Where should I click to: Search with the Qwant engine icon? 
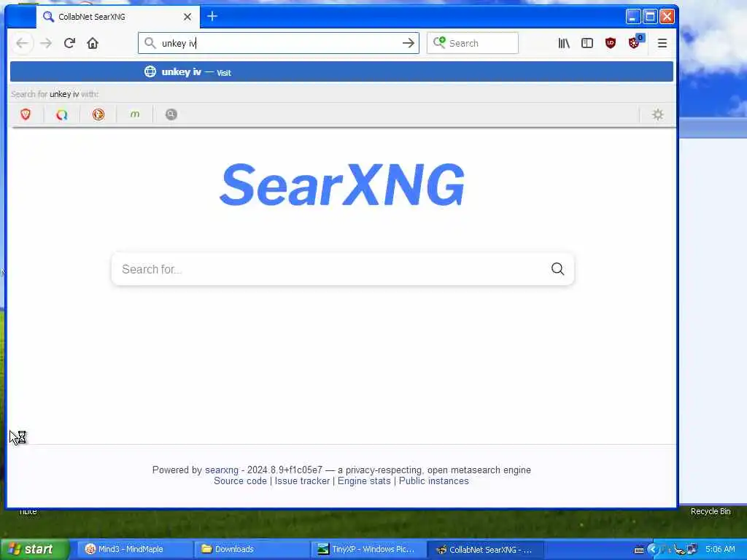coord(62,114)
